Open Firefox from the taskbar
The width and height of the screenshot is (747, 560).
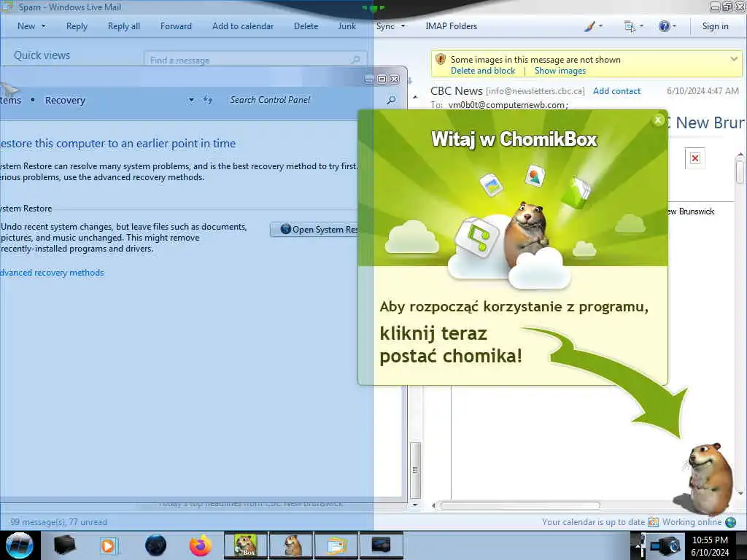201,545
